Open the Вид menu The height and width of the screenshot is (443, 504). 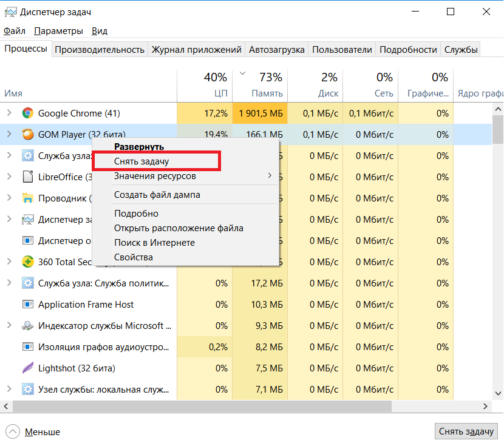pyautogui.click(x=100, y=31)
